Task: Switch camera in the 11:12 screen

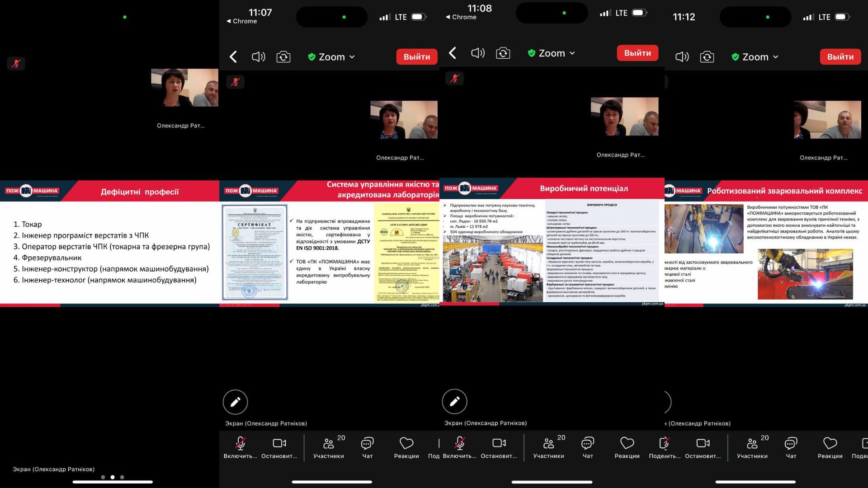Action: tap(707, 57)
